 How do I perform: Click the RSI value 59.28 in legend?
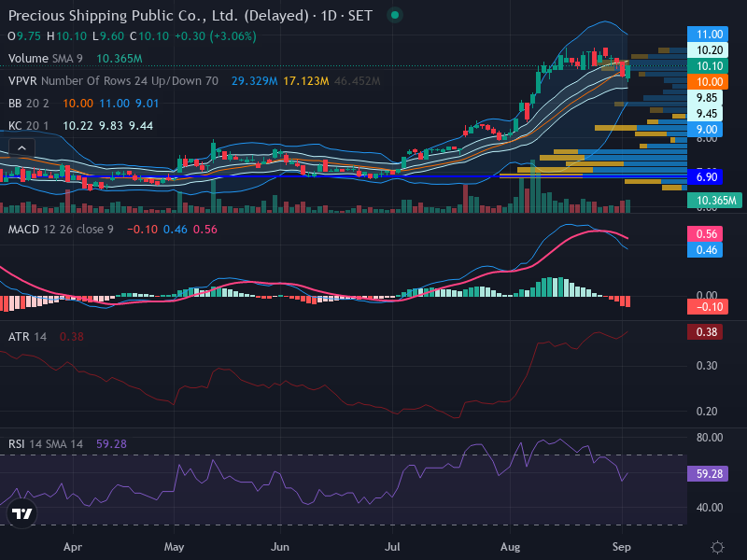111,444
